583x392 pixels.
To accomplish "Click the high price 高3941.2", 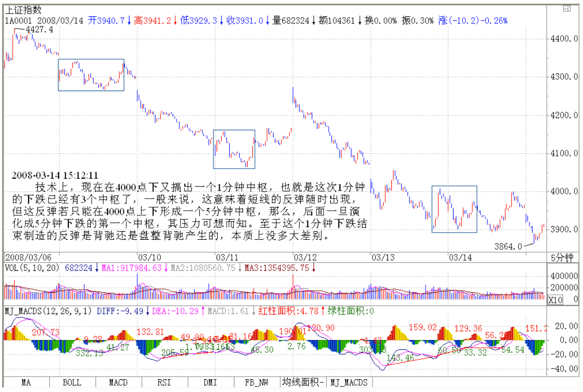I will pos(152,21).
